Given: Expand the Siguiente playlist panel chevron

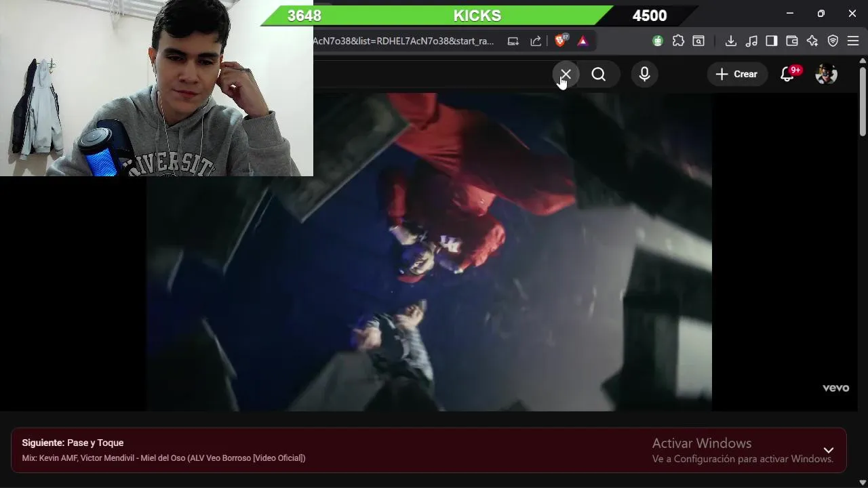Looking at the screenshot, I should click(x=829, y=450).
